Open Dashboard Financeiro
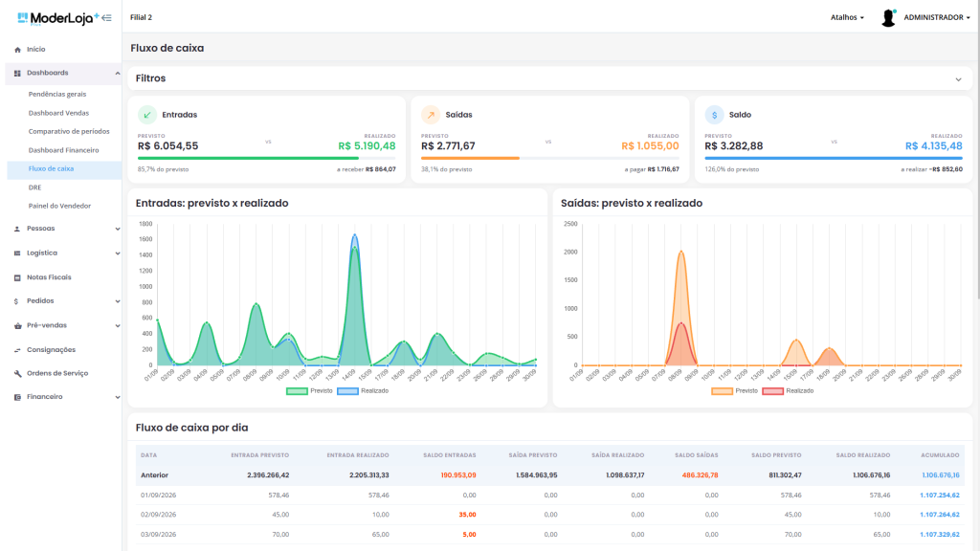The image size is (980, 551). point(64,150)
